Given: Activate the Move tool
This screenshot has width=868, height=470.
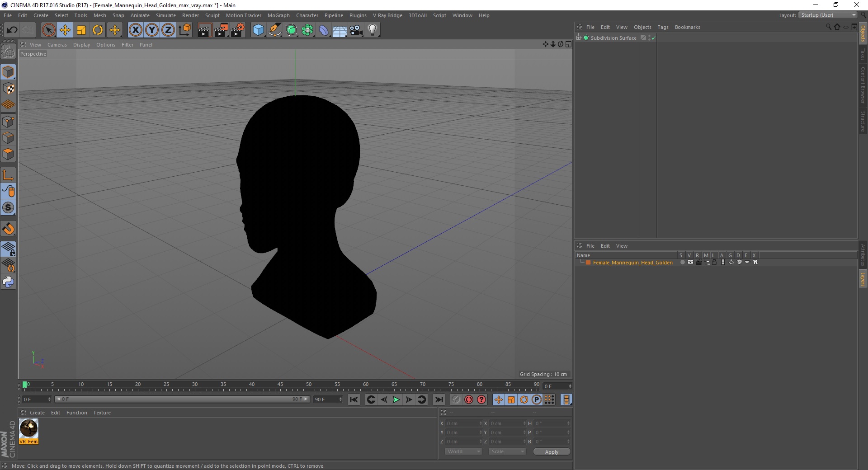Looking at the screenshot, I should 65,30.
